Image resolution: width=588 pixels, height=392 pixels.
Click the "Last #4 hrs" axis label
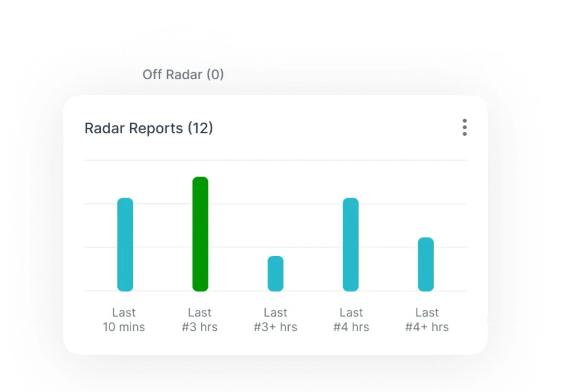click(351, 320)
